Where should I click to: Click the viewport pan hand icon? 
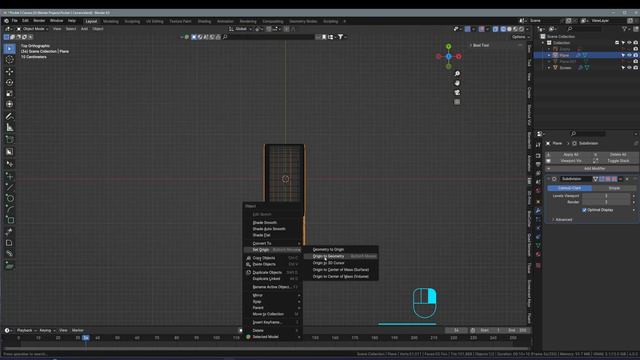point(457,83)
